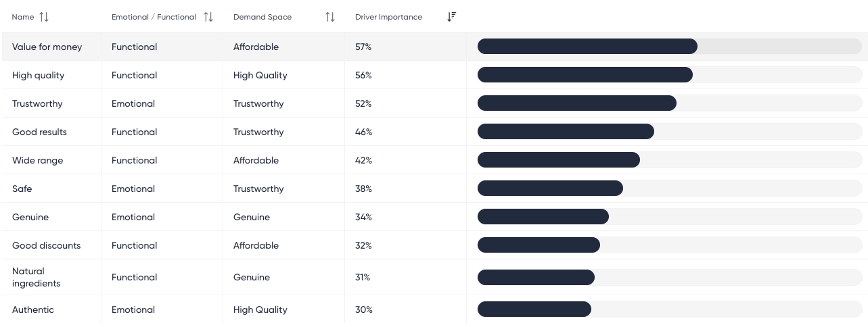Click Genuine in the Name column
Screen dimensions: 868x327
pyautogui.click(x=30, y=217)
